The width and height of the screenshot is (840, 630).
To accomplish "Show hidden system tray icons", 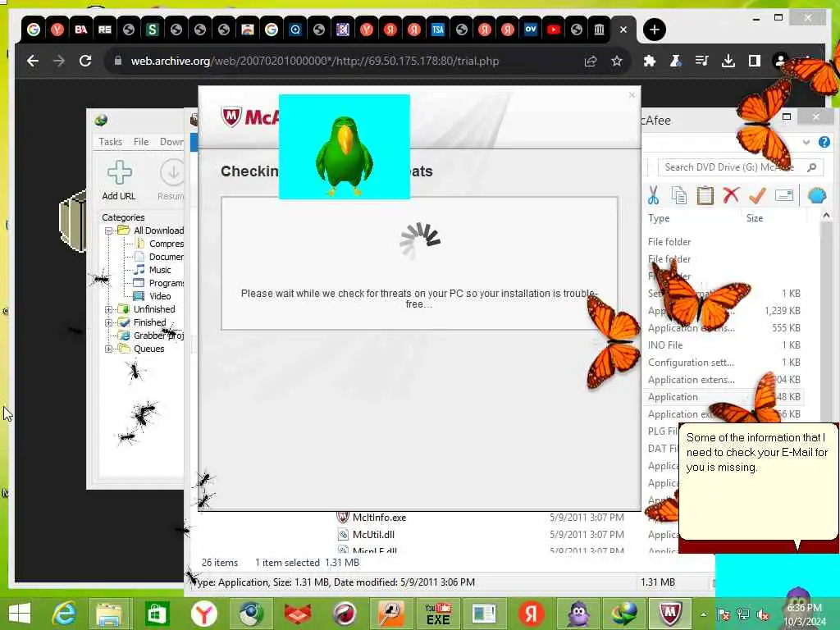I will pyautogui.click(x=703, y=614).
